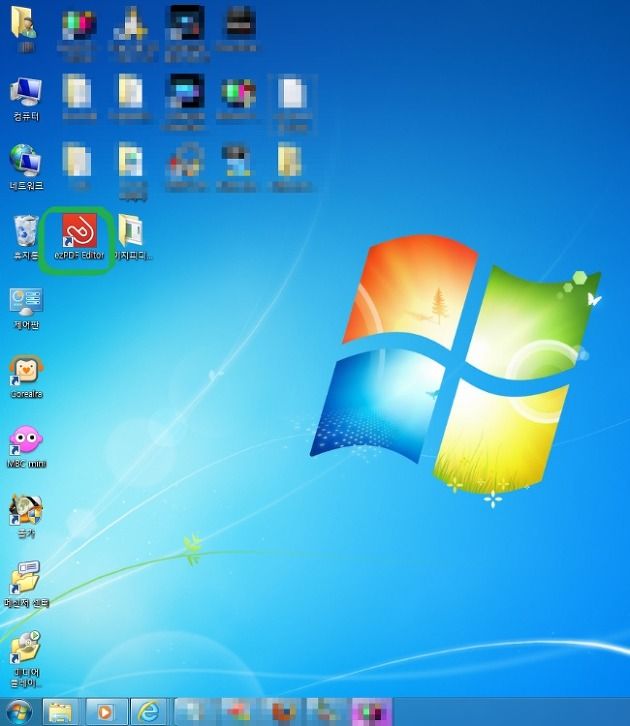630x726 pixels.
Task: Open the Windows Start orb
Action: [19, 712]
